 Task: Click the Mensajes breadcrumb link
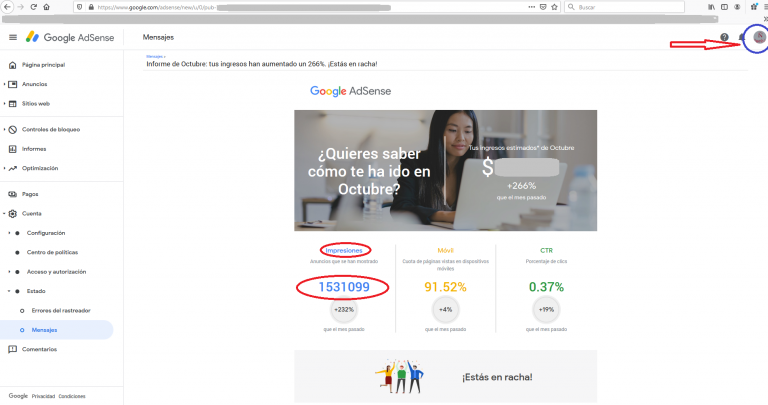click(x=154, y=57)
